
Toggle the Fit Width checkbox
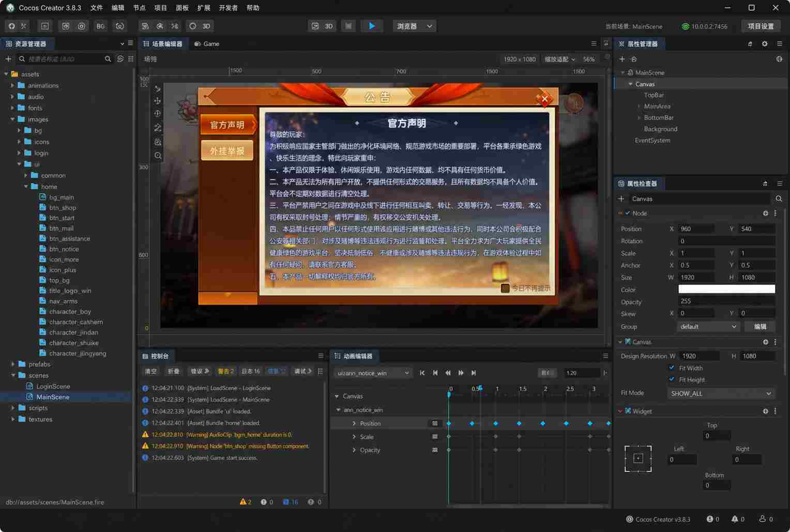[672, 368]
